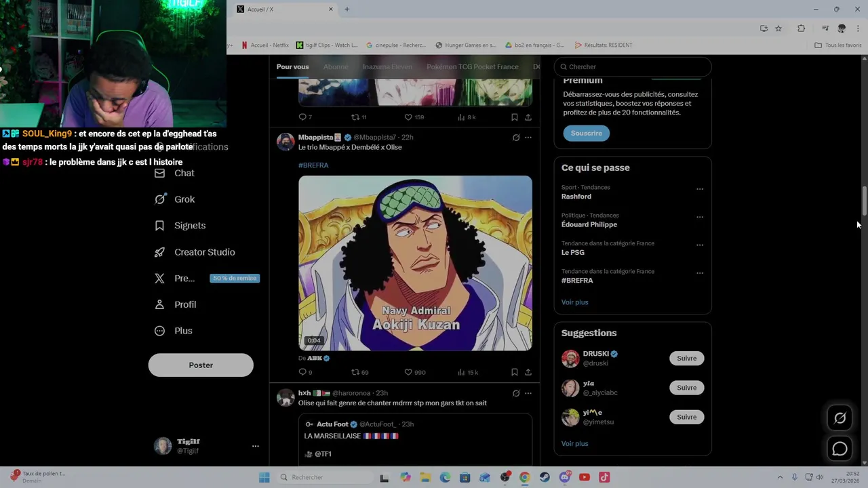Open Discord from the taskbar
Image resolution: width=868 pixels, height=488 pixels.
pyautogui.click(x=565, y=477)
